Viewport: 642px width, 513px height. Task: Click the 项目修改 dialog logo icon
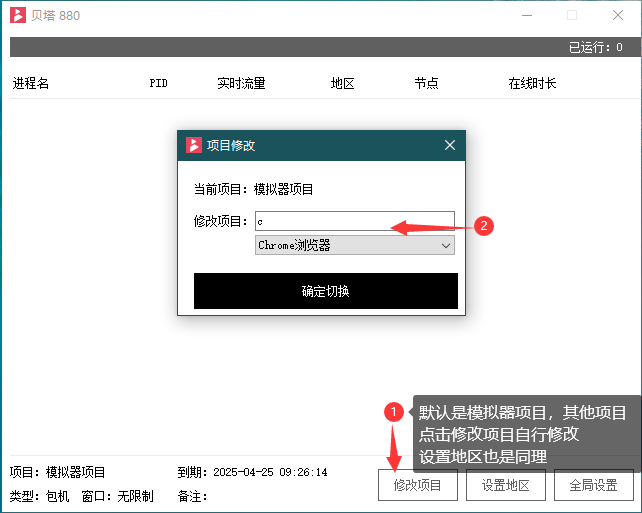pos(194,145)
